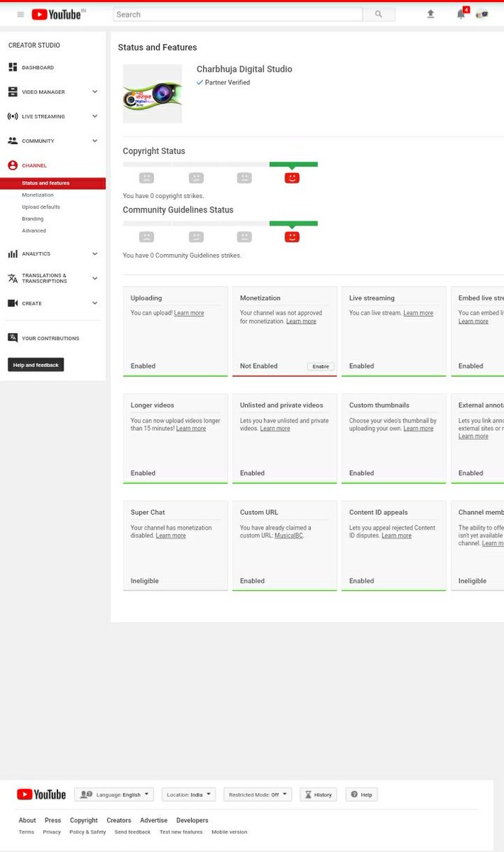
Task: Expand Translations & Transcriptions section
Action: pyautogui.click(x=94, y=278)
